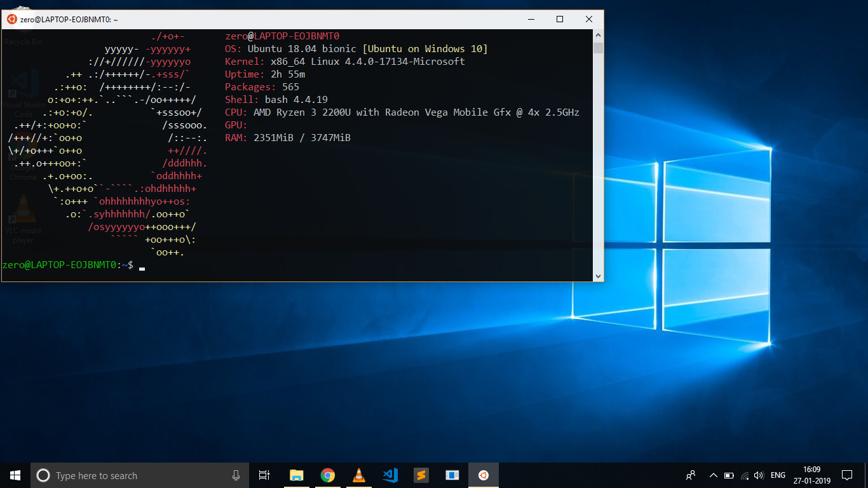Click the 'GPU:' label in the terminal

236,125
